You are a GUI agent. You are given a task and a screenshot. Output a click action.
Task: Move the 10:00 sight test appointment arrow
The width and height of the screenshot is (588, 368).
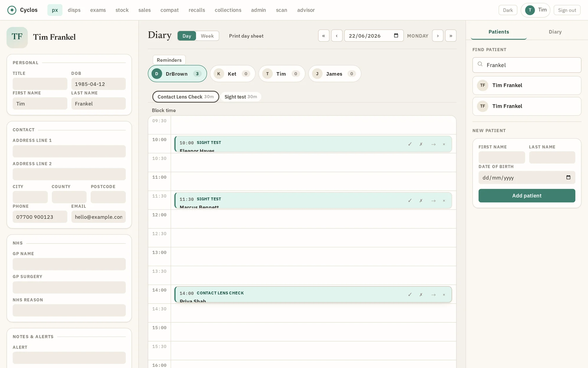(433, 144)
